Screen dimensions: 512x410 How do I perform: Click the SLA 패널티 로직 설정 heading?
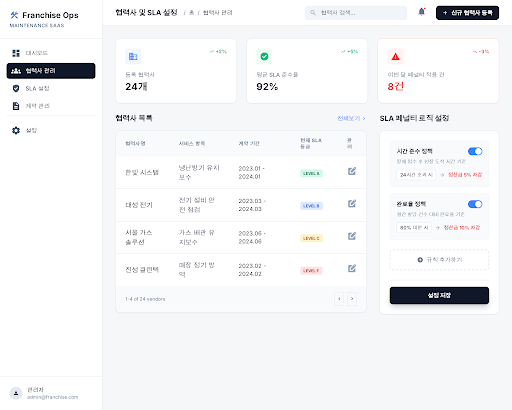(414, 118)
